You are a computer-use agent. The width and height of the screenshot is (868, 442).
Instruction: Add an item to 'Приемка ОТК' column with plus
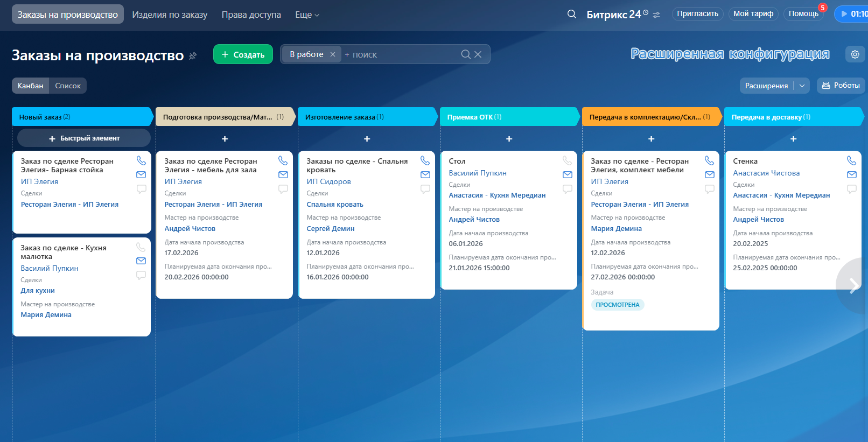pos(509,139)
